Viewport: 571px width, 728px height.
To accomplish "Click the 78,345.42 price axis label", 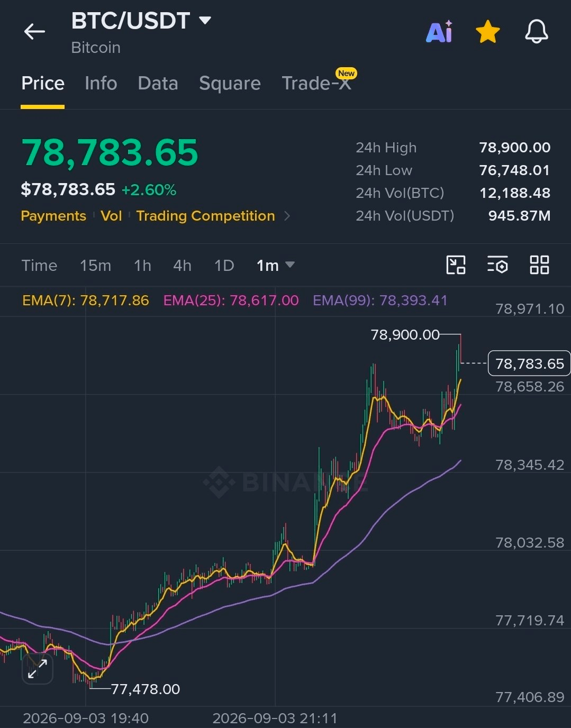I will pos(530,465).
